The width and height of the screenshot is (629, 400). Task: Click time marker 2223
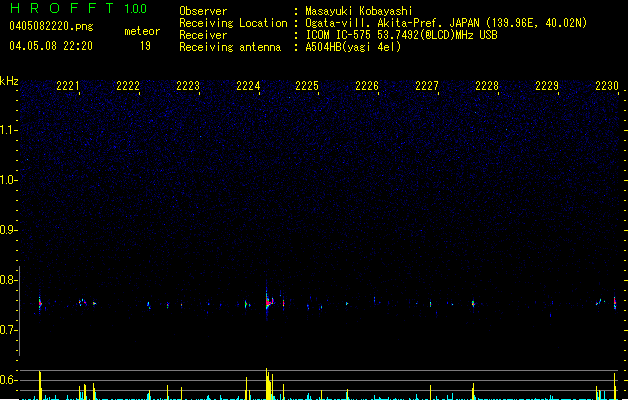[188, 86]
